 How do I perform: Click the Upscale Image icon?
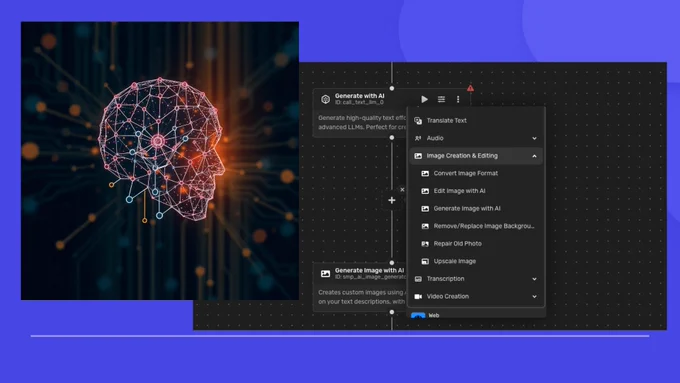[425, 261]
